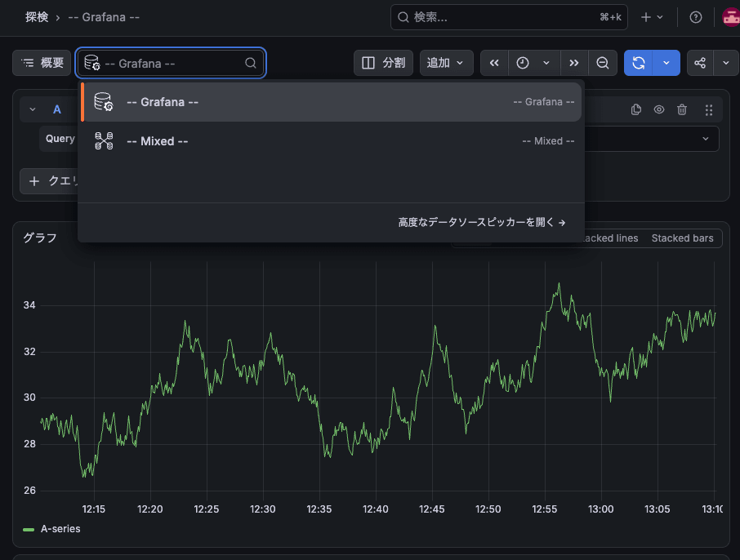740x560 pixels.
Task: Click the 概要 outline button
Action: 42,63
